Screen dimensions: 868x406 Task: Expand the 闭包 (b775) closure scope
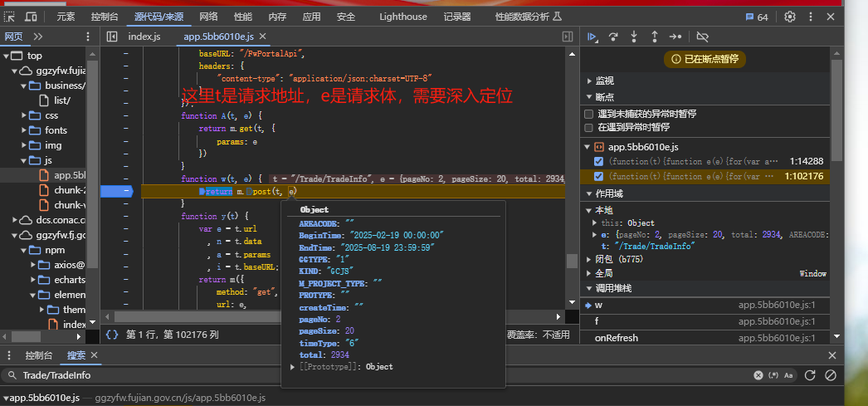coord(589,259)
